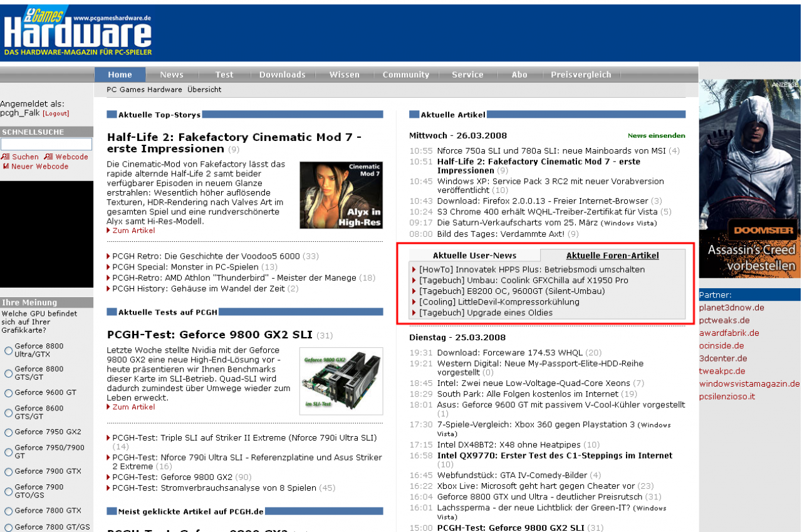Open the Service navigation item

pos(467,75)
